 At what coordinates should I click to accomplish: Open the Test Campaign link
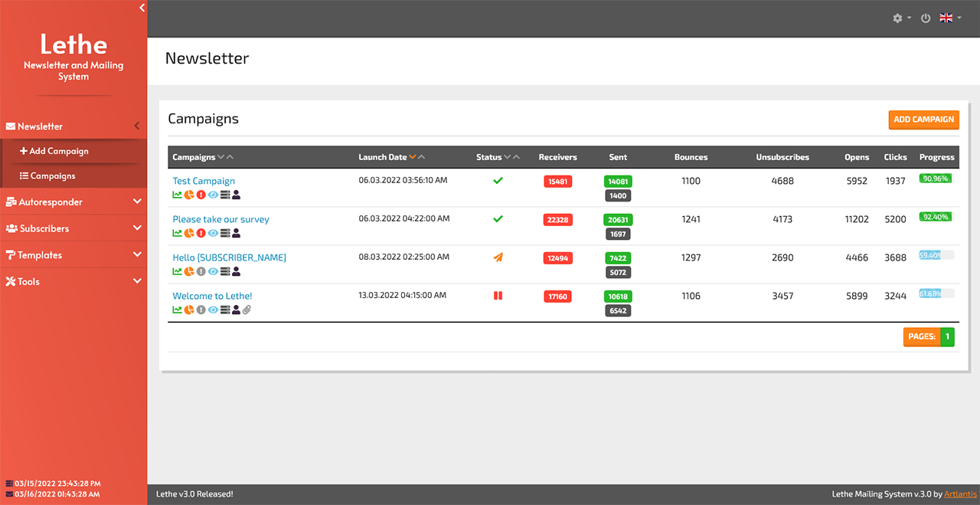pos(204,181)
